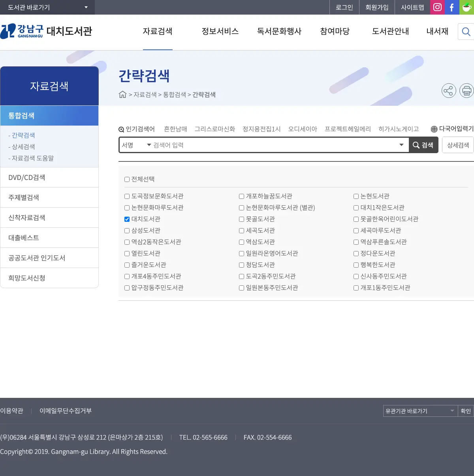
Task: Open 희망도서신청 sidebar menu
Action: pos(49,278)
